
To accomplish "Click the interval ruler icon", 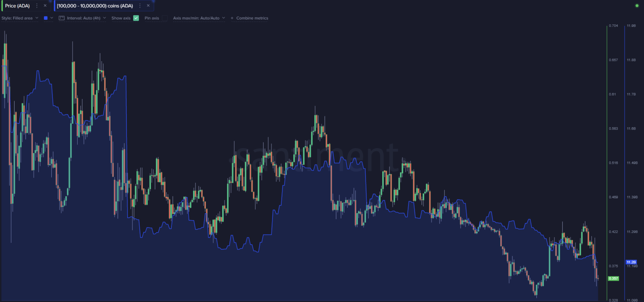I will [62, 18].
